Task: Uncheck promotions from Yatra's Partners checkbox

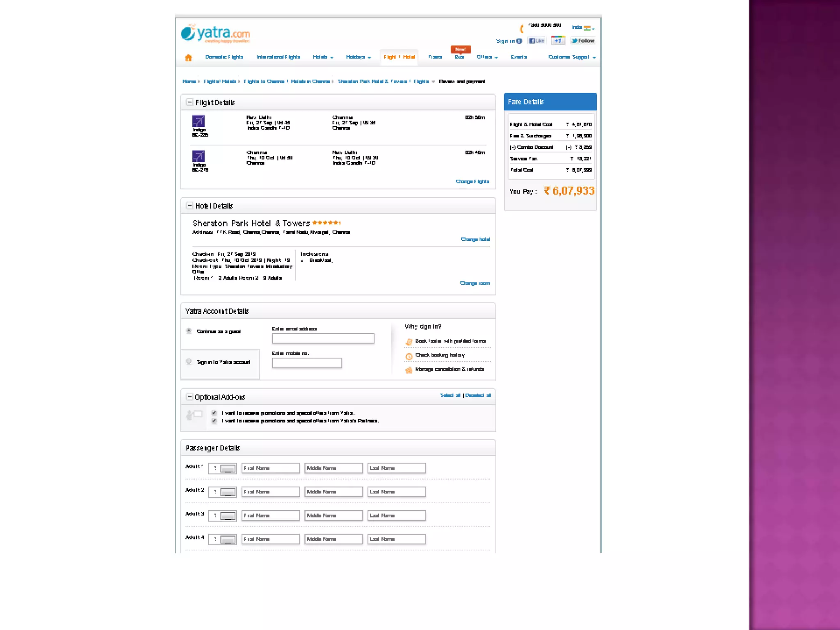Action: [214, 421]
